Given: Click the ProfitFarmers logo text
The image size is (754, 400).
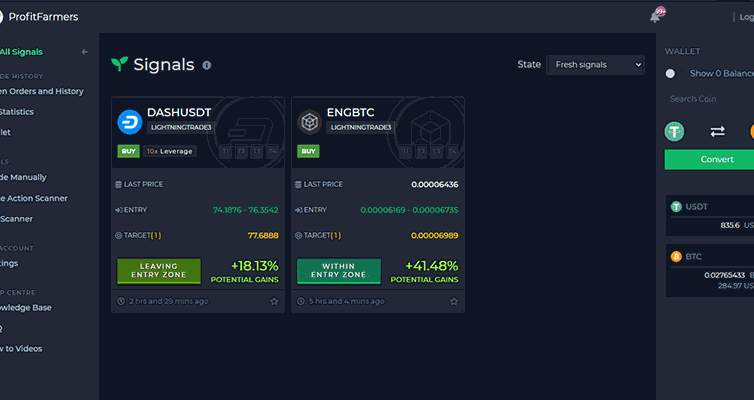Looking at the screenshot, I should pos(43,17).
